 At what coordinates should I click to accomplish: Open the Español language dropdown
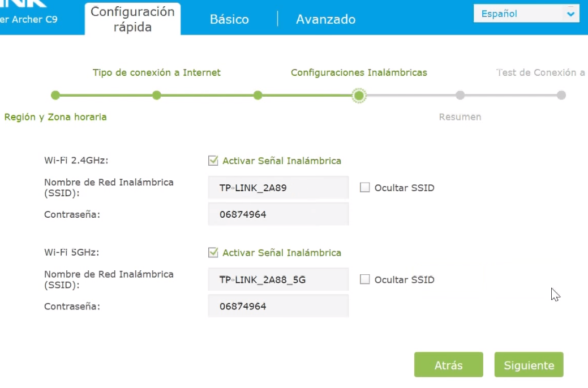tap(521, 13)
